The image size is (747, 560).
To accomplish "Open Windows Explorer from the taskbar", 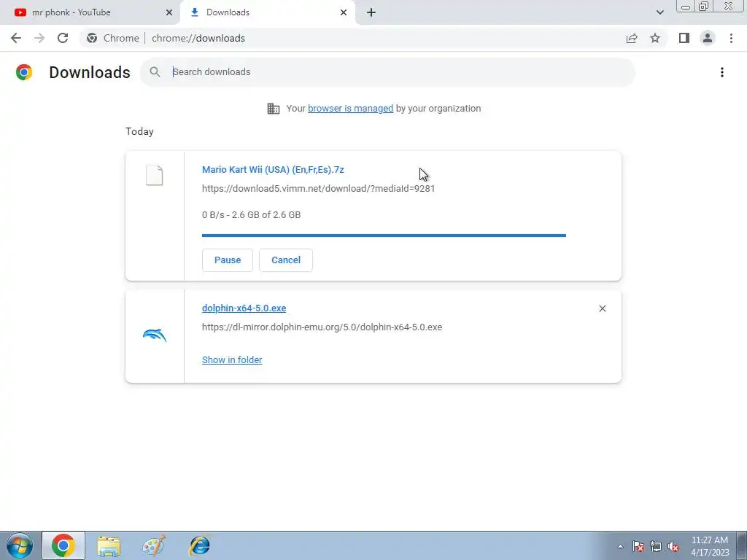I will (109, 545).
